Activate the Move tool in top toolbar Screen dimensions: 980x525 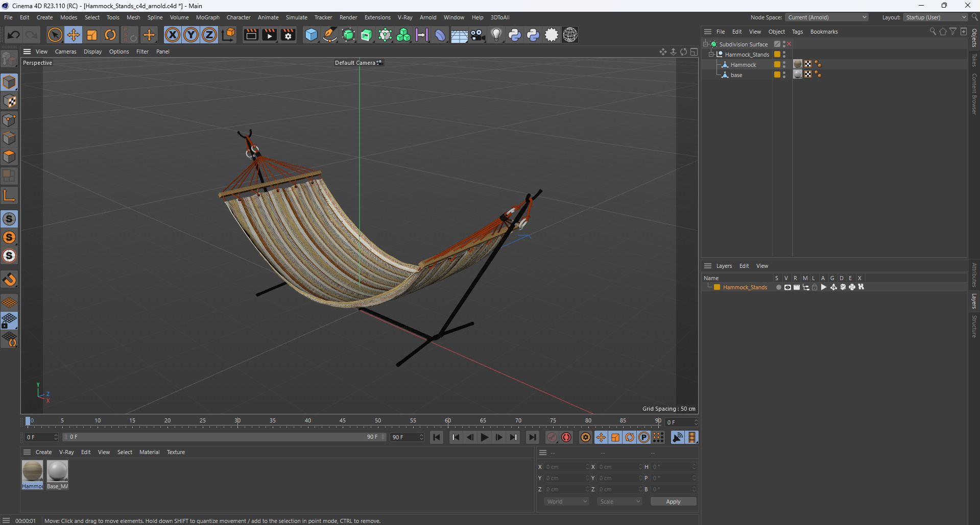(x=73, y=35)
